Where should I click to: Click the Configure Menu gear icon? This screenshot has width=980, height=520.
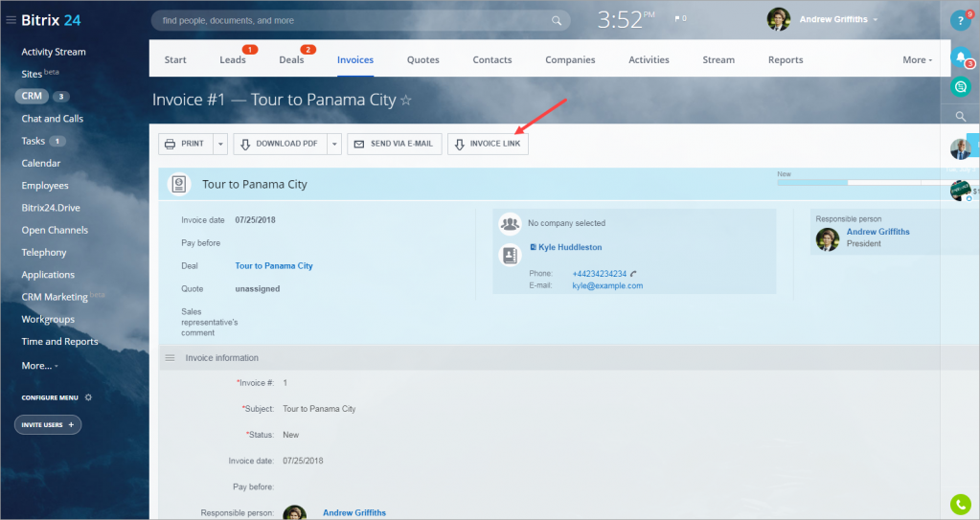point(88,397)
